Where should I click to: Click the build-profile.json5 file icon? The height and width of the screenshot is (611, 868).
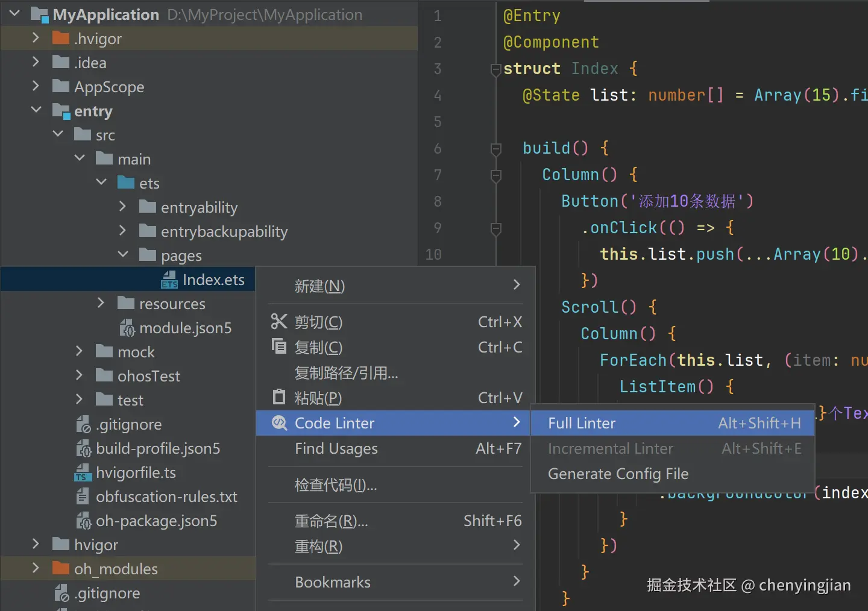83,448
